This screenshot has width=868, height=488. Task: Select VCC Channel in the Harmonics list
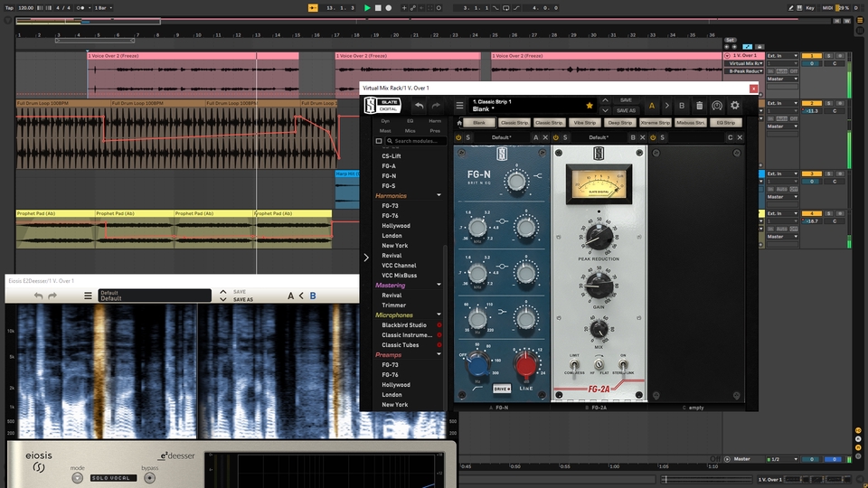[399, 266]
